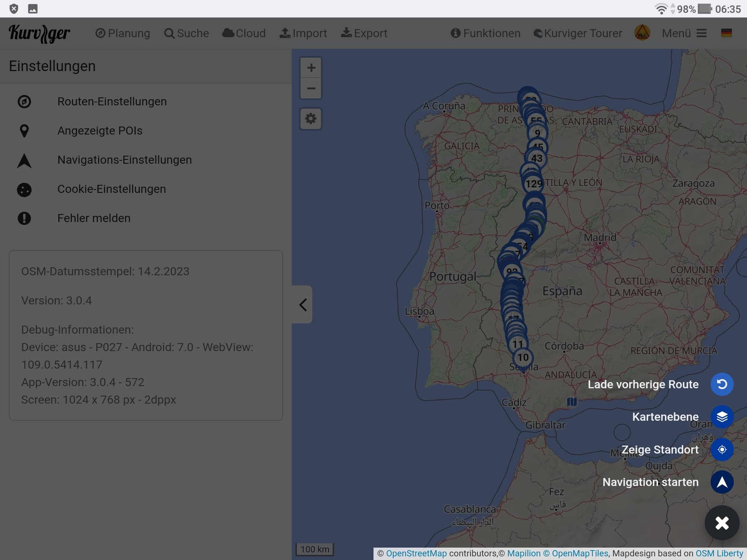Open Routen-Einstellungen
The width and height of the screenshot is (747, 560).
coord(112,101)
